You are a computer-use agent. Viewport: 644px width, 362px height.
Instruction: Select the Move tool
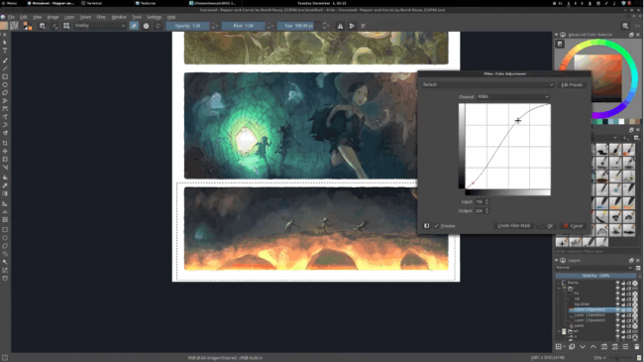click(x=5, y=152)
